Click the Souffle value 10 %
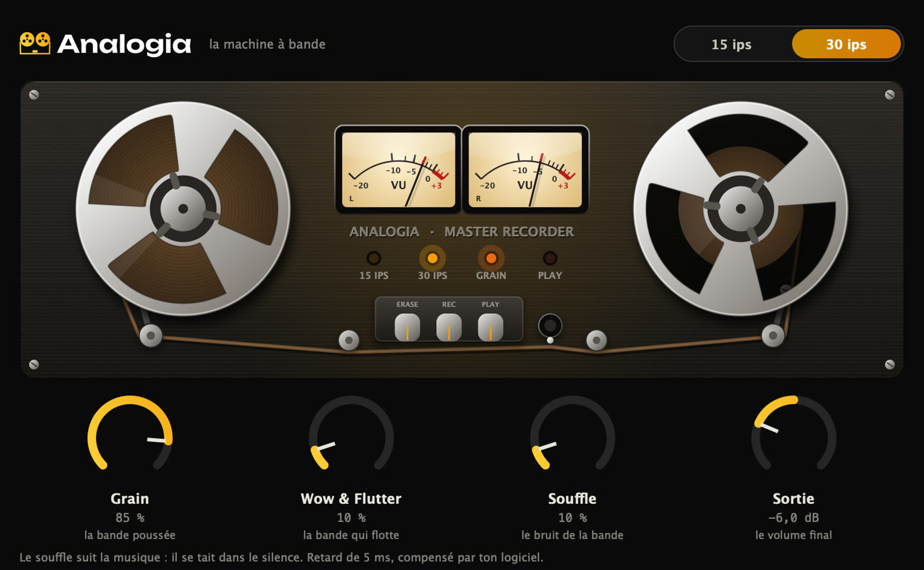The height and width of the screenshot is (570, 924). (x=572, y=517)
